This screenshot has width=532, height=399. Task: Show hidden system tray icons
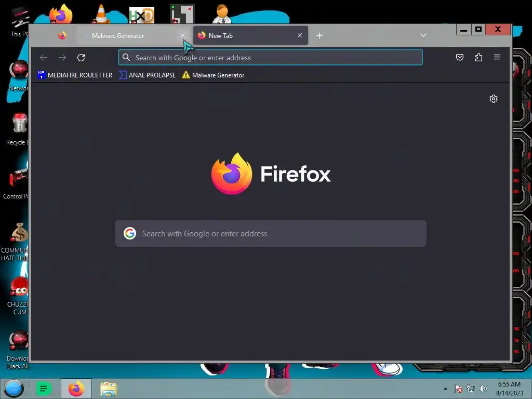445,389
